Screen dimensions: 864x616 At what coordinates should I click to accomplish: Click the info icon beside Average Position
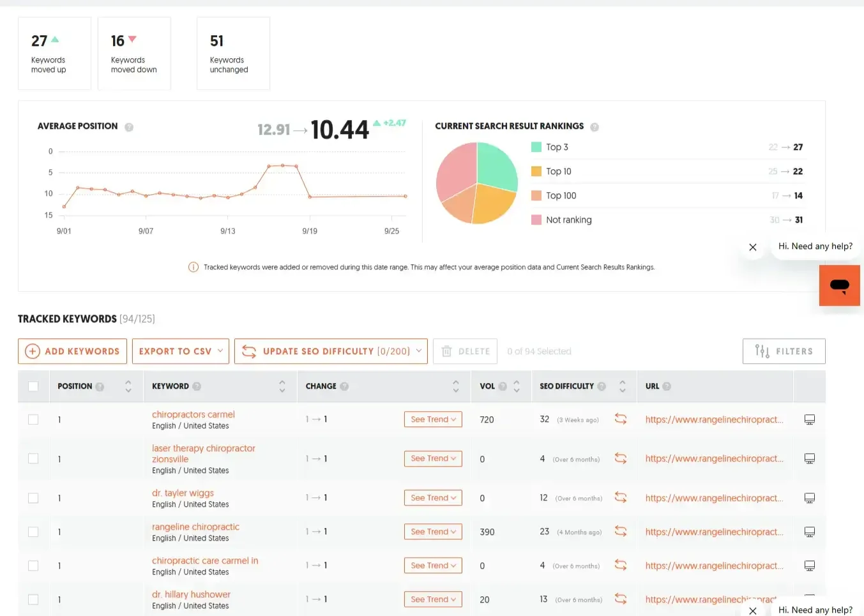coord(129,126)
